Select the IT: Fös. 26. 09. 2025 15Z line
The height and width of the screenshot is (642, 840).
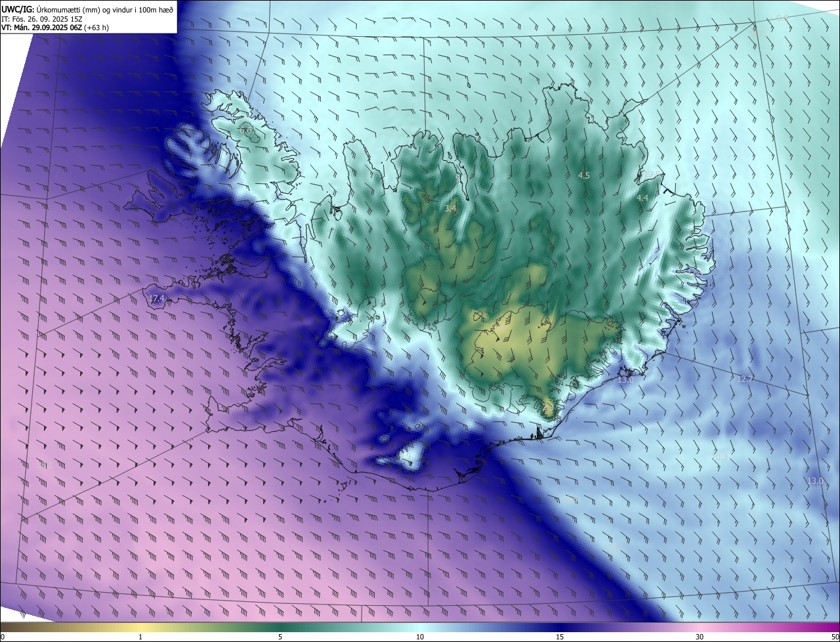(x=41, y=18)
